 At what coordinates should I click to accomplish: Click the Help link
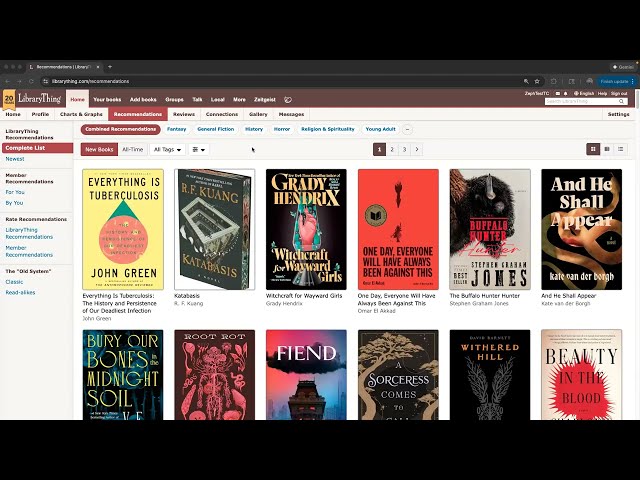coord(602,93)
